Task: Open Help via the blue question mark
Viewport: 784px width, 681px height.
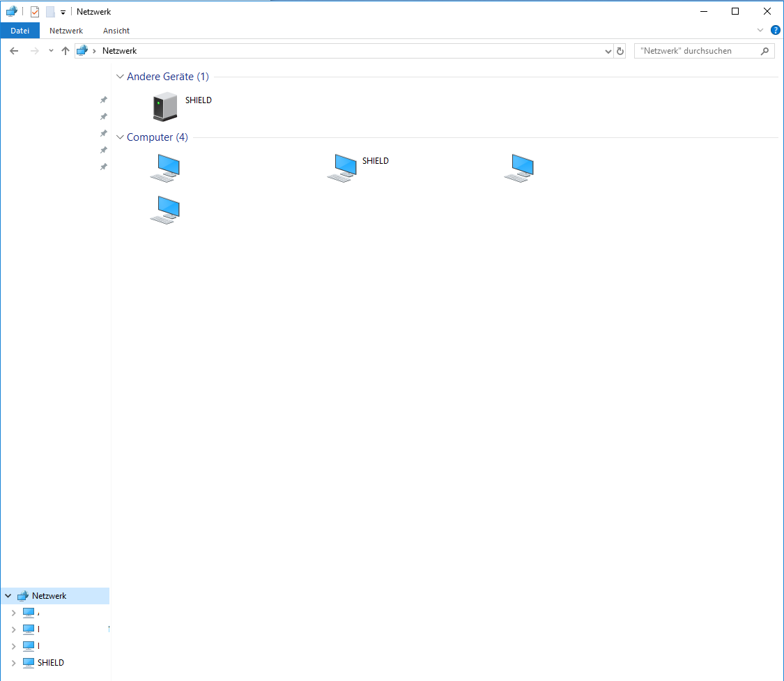Action: 776,30
